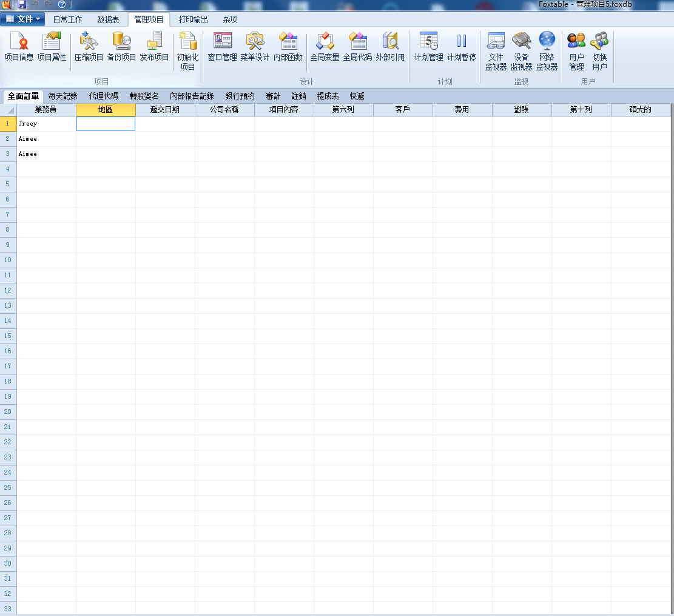Switch to 杂项 ribbon tab
The width and height of the screenshot is (674, 616).
tap(231, 19)
